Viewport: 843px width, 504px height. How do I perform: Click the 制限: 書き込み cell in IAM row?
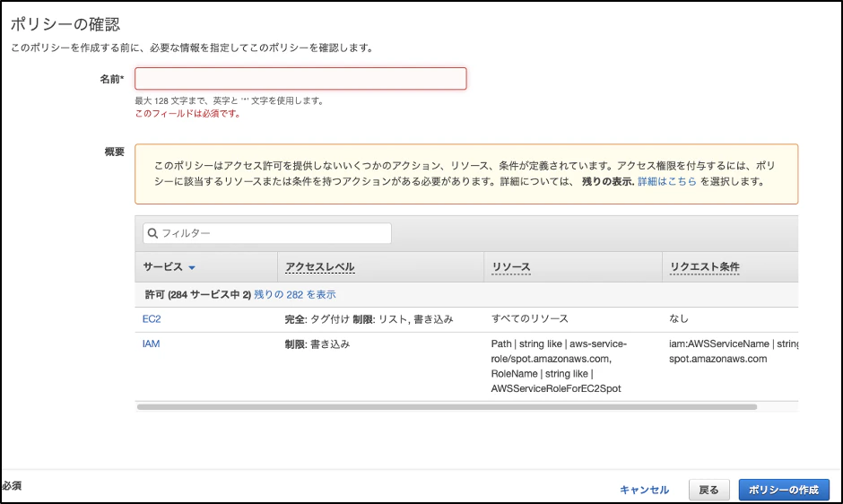(x=317, y=344)
